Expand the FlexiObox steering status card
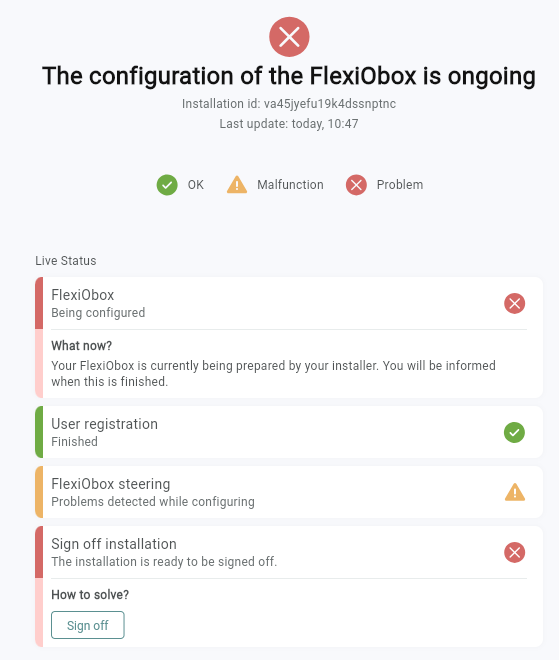 (289, 492)
